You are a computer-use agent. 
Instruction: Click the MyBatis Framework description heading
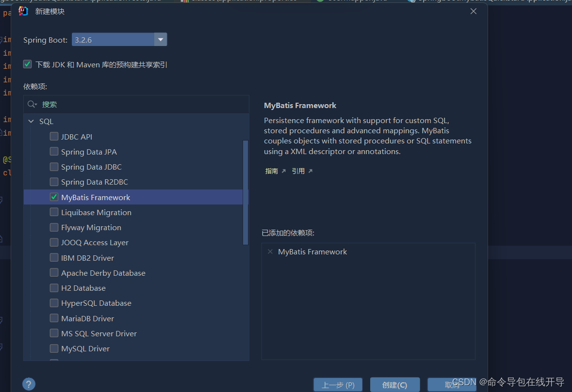click(x=300, y=105)
